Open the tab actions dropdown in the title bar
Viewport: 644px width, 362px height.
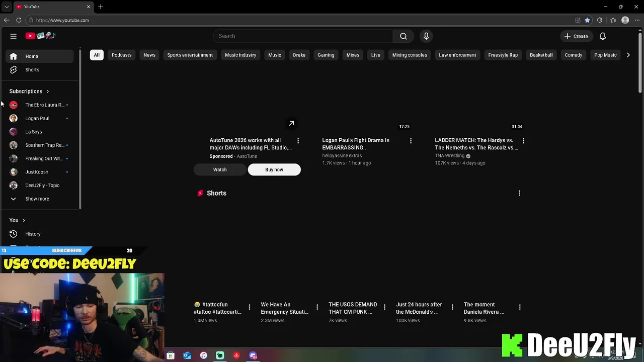[x=6, y=7]
